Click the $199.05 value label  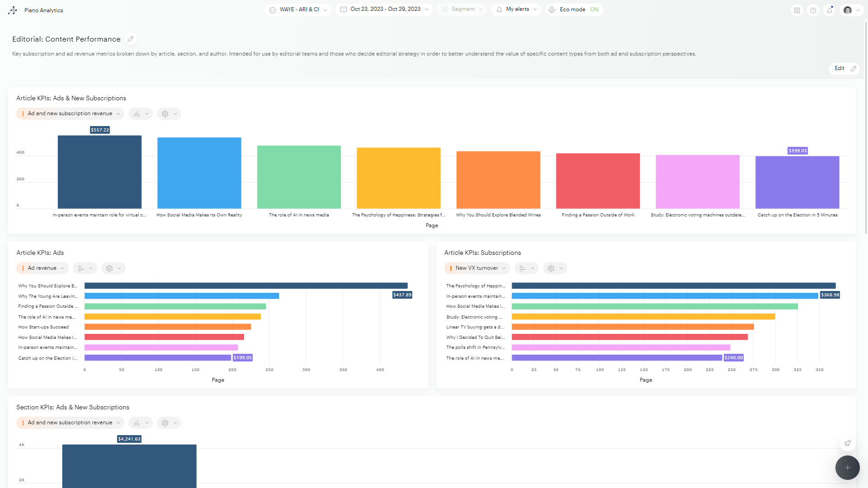[x=243, y=358]
